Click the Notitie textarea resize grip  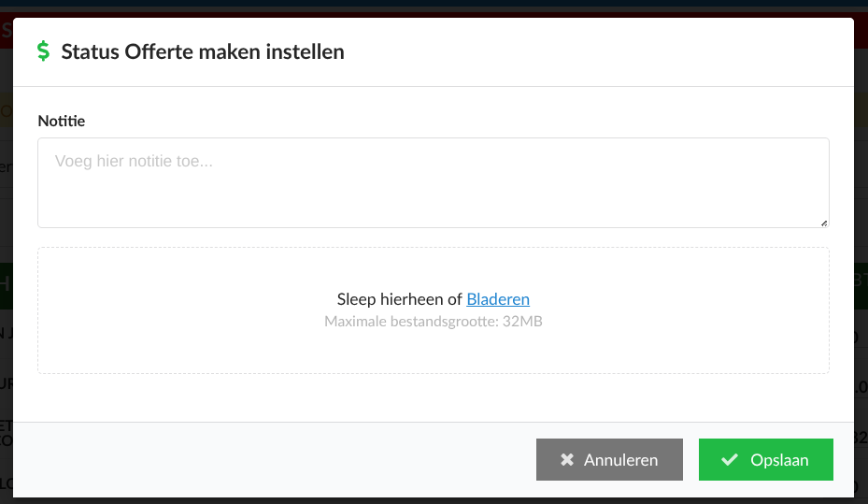(x=824, y=223)
